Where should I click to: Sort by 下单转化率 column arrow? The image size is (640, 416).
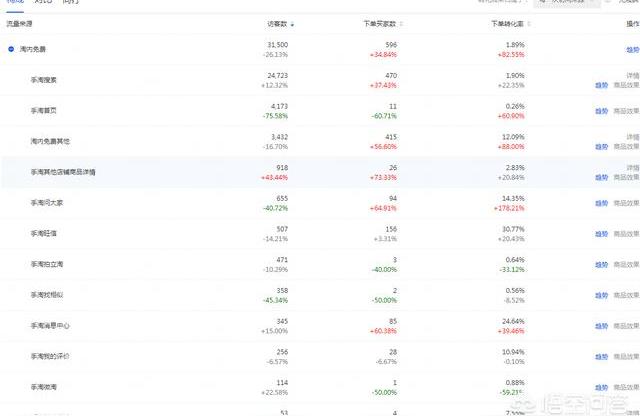529,24
